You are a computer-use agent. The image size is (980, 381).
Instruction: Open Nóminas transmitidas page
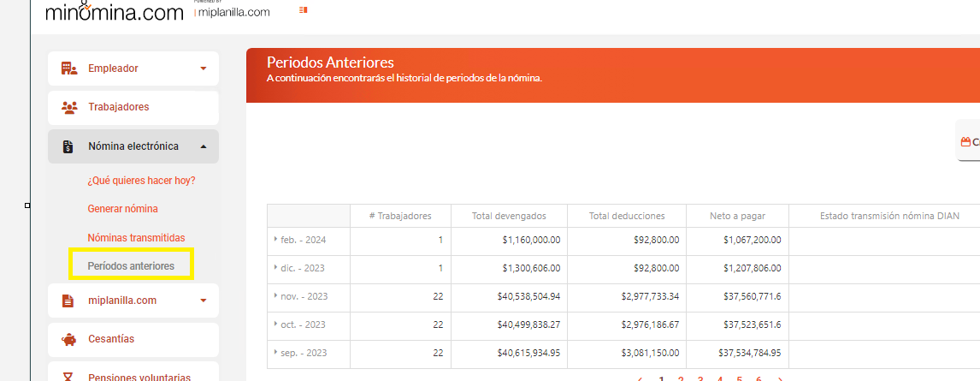click(x=136, y=238)
